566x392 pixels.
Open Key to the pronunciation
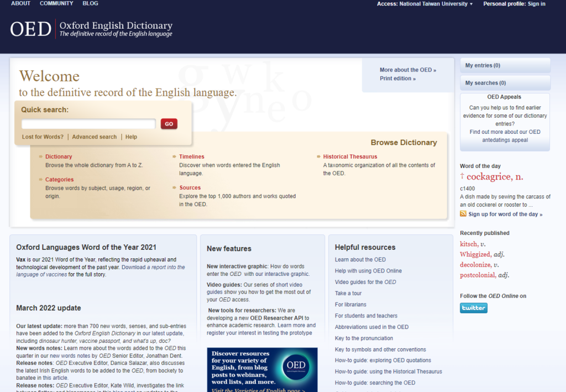coord(364,338)
